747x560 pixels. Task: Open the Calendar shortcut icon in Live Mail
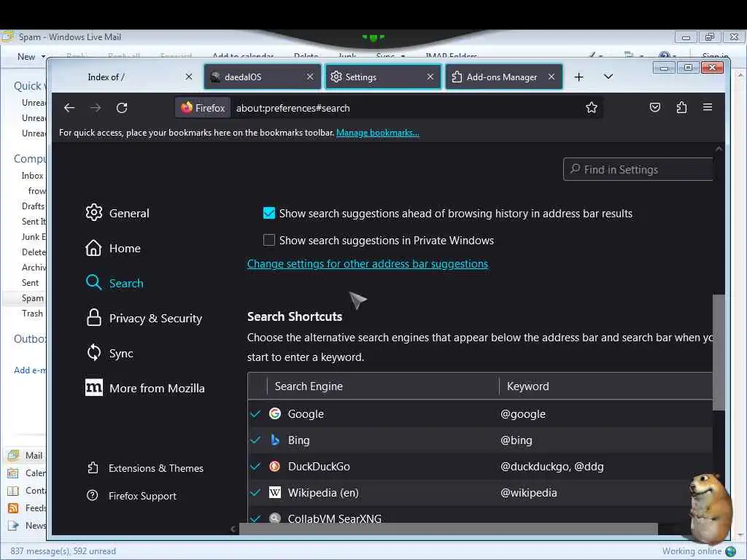[x=13, y=472]
